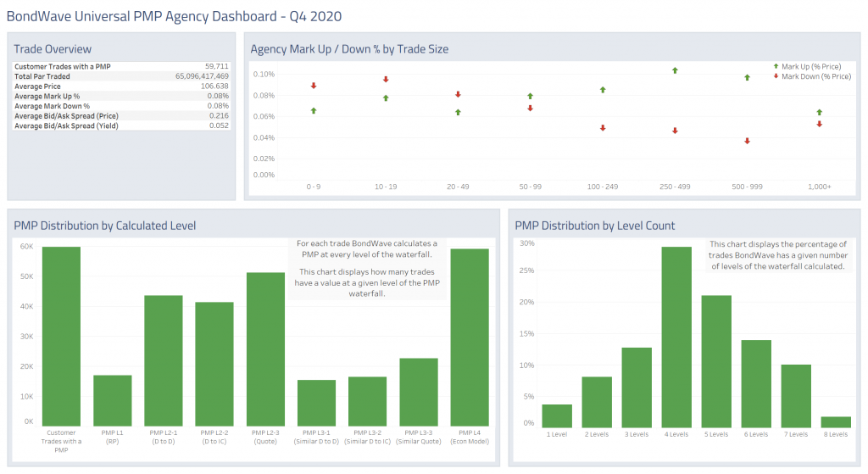Select the 7 Levels bar
This screenshot has width=868, height=474.
coord(796,396)
